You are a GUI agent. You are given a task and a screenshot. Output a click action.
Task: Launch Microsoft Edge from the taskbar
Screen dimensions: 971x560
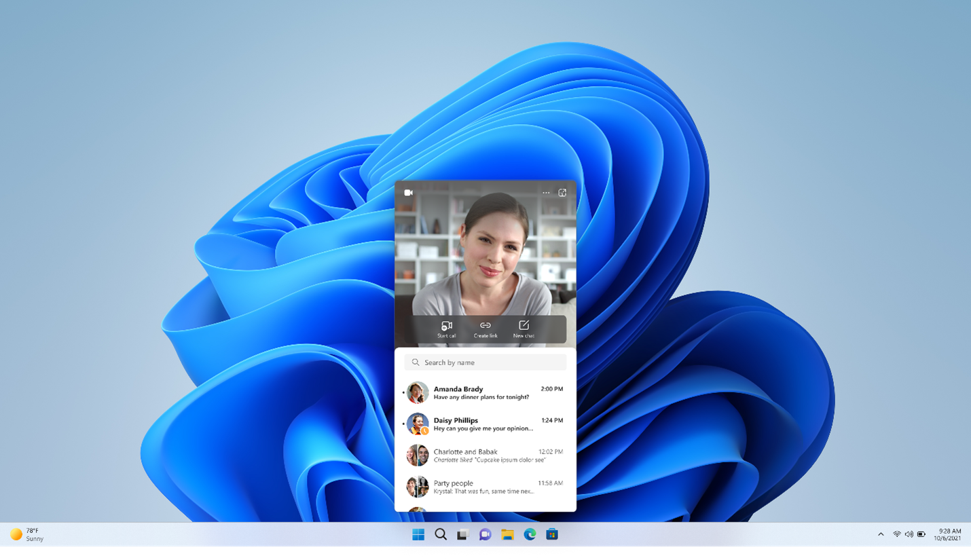529,534
